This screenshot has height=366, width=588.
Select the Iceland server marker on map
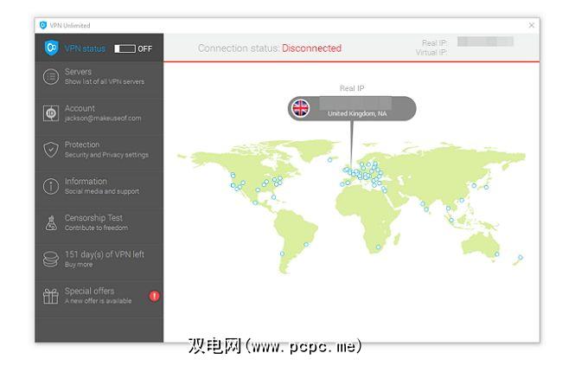(x=329, y=159)
